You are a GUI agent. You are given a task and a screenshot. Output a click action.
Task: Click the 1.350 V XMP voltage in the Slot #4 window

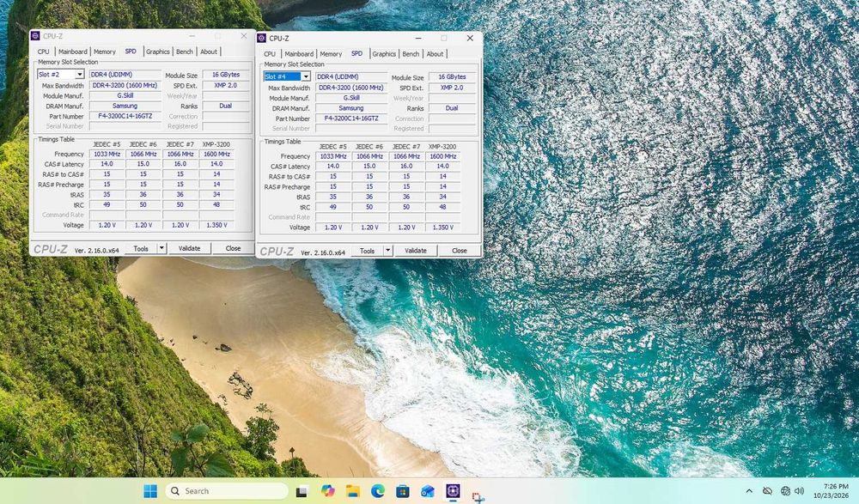[442, 228]
